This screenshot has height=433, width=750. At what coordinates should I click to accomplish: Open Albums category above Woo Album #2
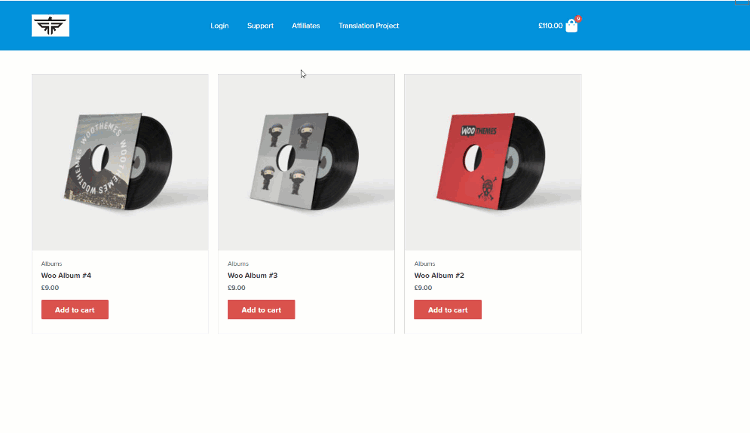(x=425, y=264)
